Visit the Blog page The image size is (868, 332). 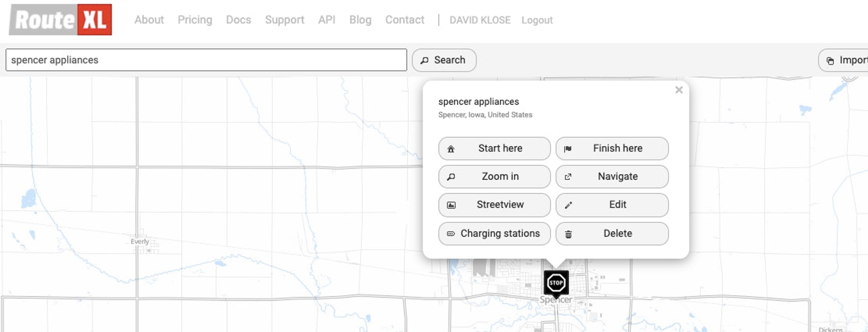360,20
